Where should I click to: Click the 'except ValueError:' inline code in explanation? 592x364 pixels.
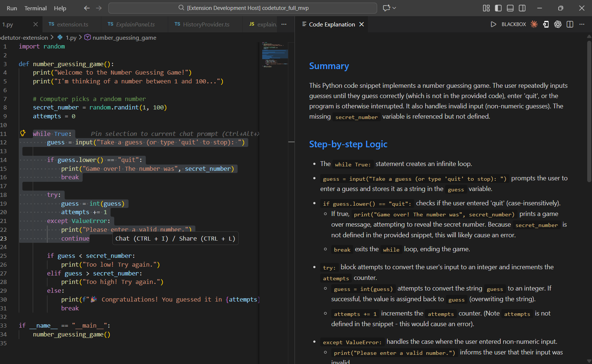(x=352, y=342)
